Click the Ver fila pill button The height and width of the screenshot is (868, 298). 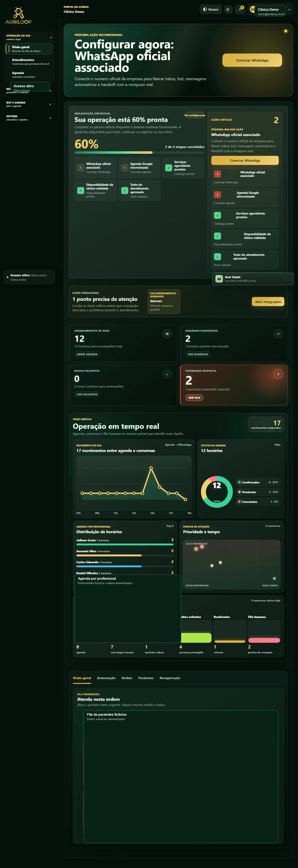pos(194,398)
